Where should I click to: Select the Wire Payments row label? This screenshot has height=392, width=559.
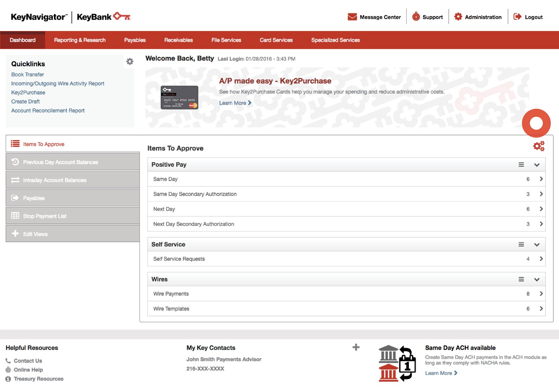pos(171,294)
